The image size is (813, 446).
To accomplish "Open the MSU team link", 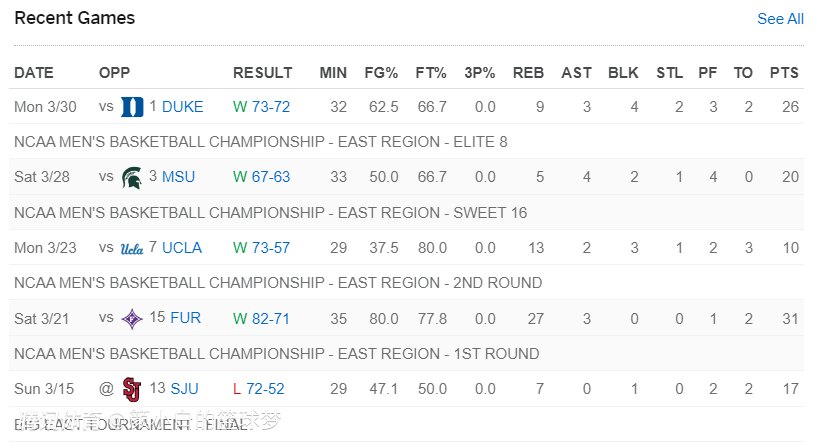I will point(178,177).
